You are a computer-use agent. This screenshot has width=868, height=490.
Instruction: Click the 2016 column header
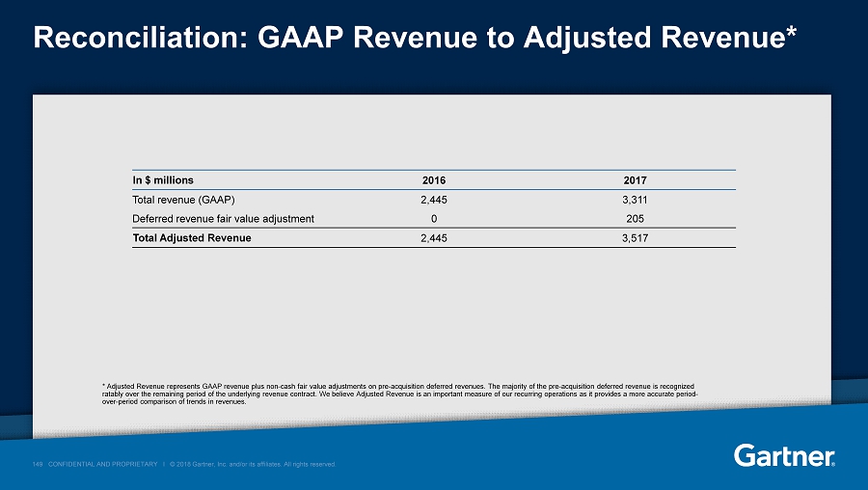tap(434, 179)
